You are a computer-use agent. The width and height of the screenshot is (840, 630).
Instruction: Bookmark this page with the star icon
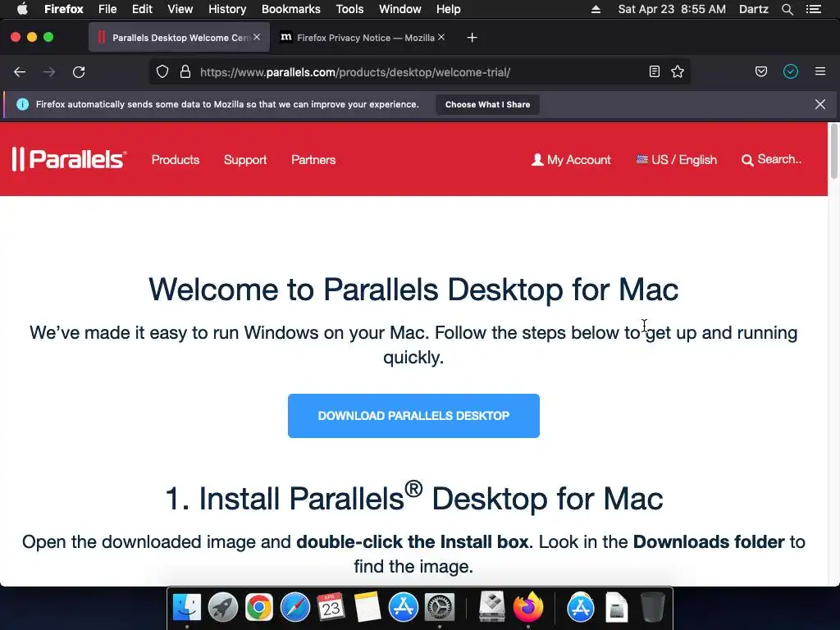pyautogui.click(x=678, y=72)
